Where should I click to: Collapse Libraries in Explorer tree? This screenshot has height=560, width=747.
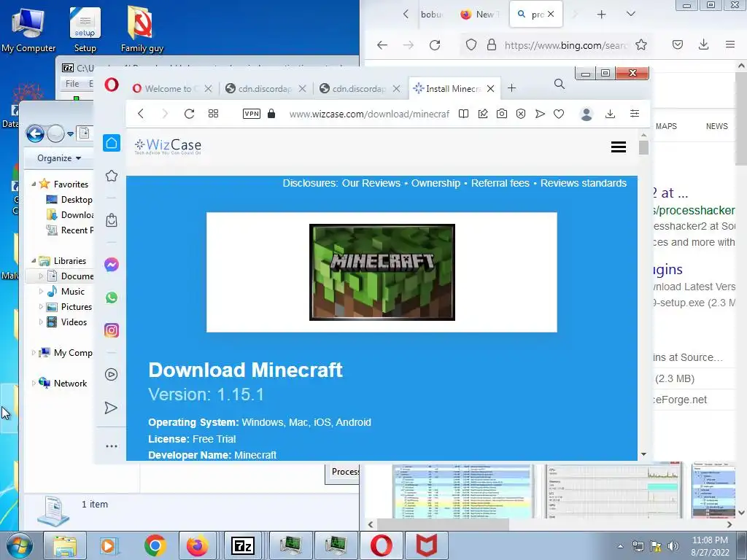(34, 260)
